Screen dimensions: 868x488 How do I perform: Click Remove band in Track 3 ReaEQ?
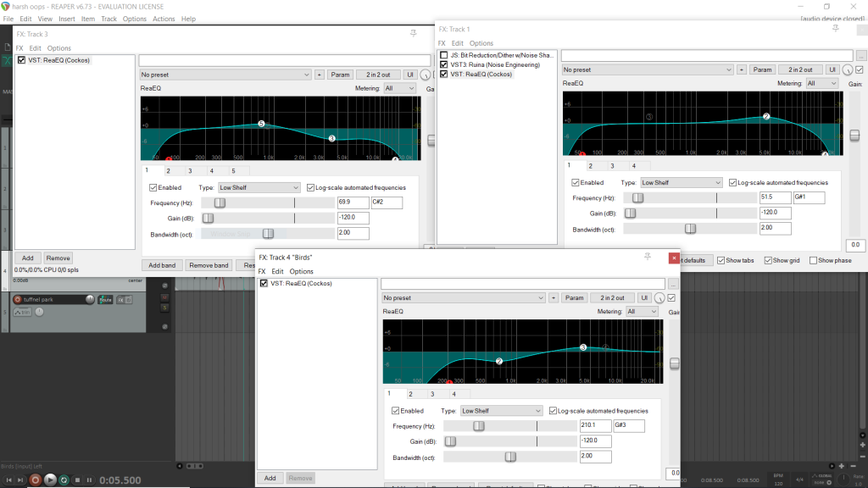point(209,265)
